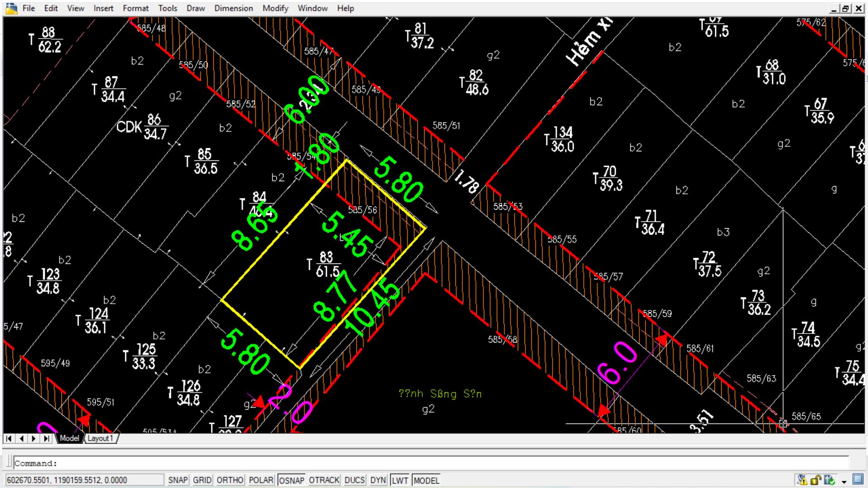Click parcel label T 126 / 34.8
The width and height of the screenshot is (868, 488).
pos(184,393)
